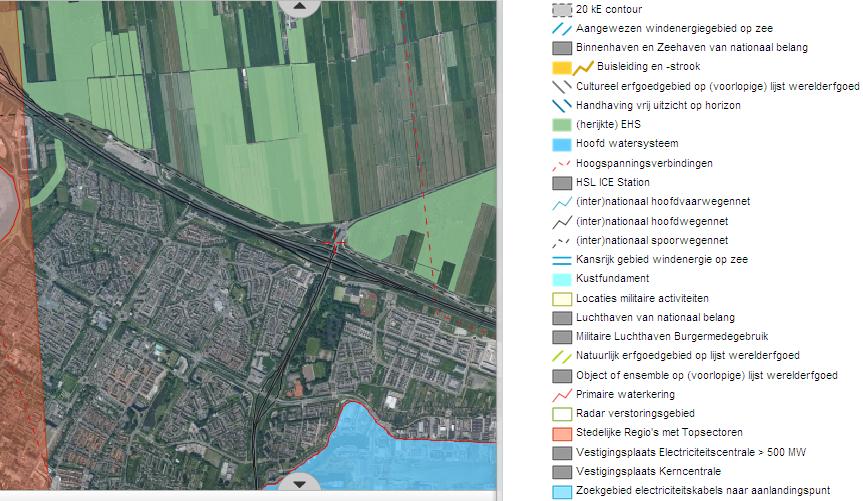863x501 pixels.
Task: Click the green (herijkte) EHS swatch
Action: (562, 125)
